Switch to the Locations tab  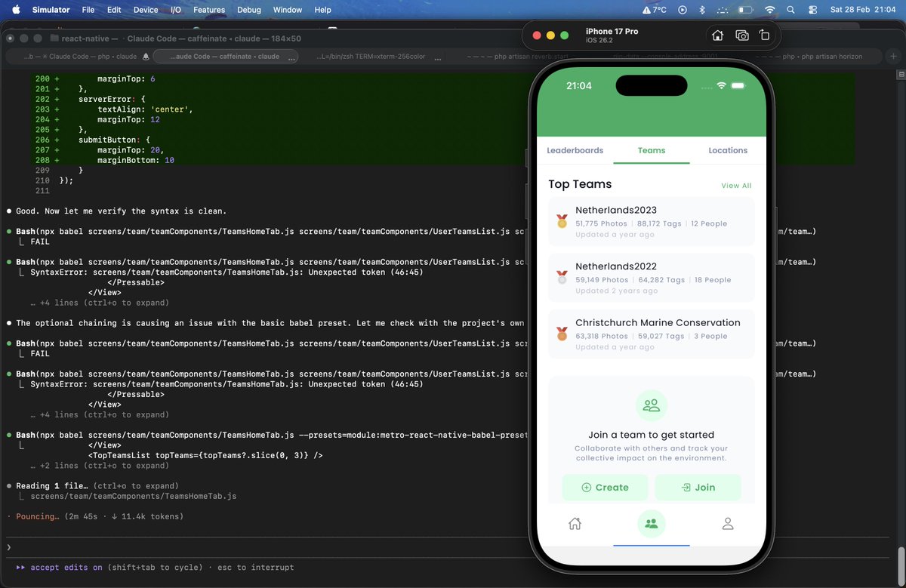(x=728, y=150)
